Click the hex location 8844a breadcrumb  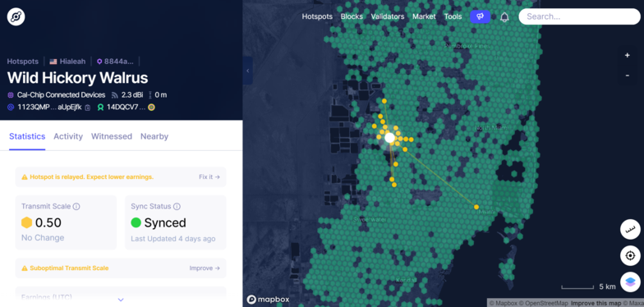pos(115,62)
